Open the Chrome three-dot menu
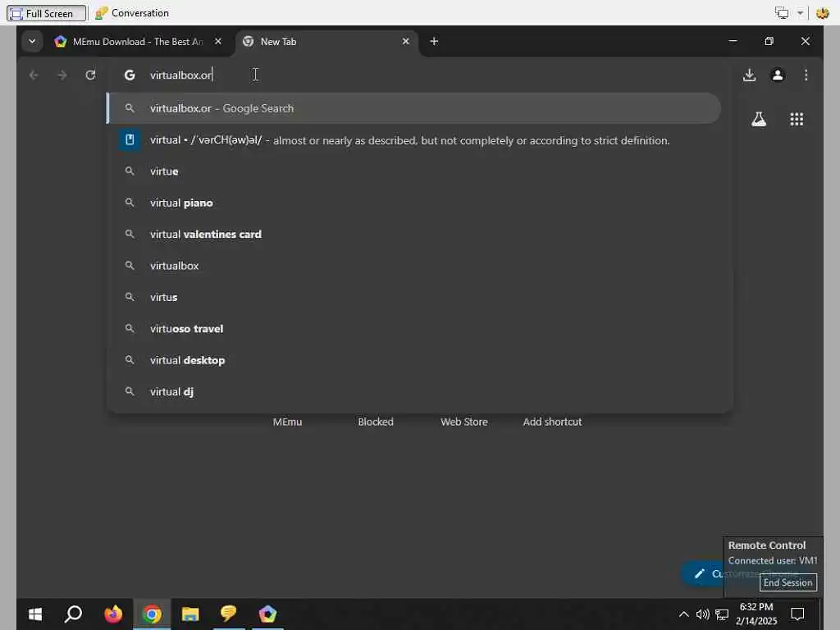Viewport: 840px width, 630px height. (806, 75)
